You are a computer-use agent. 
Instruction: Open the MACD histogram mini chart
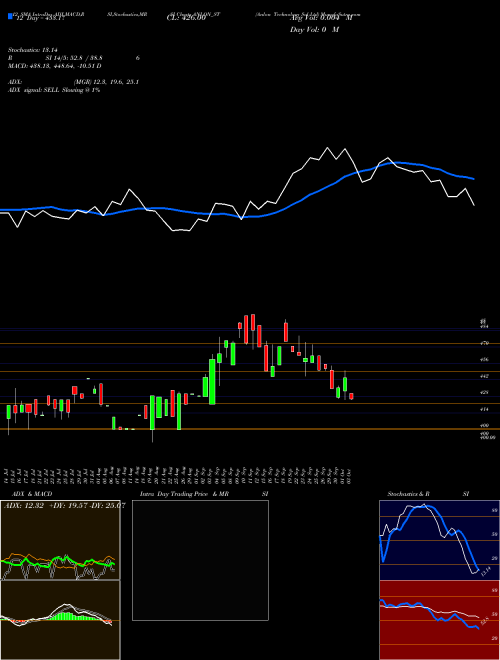click(x=60, y=620)
